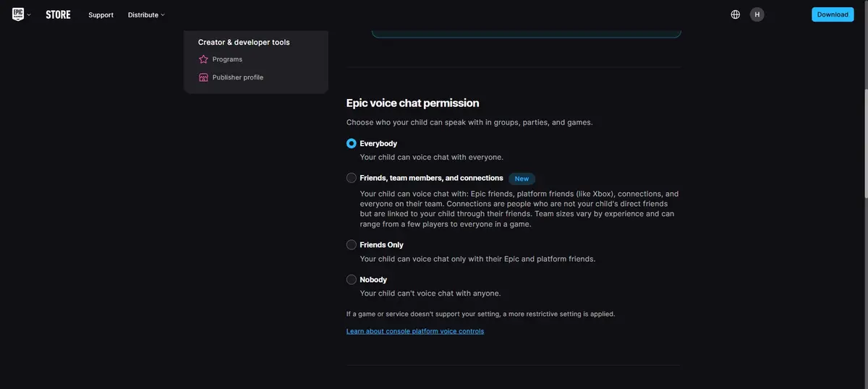
Task: Expand the chevron beside Epic Games logo
Action: tap(29, 14)
